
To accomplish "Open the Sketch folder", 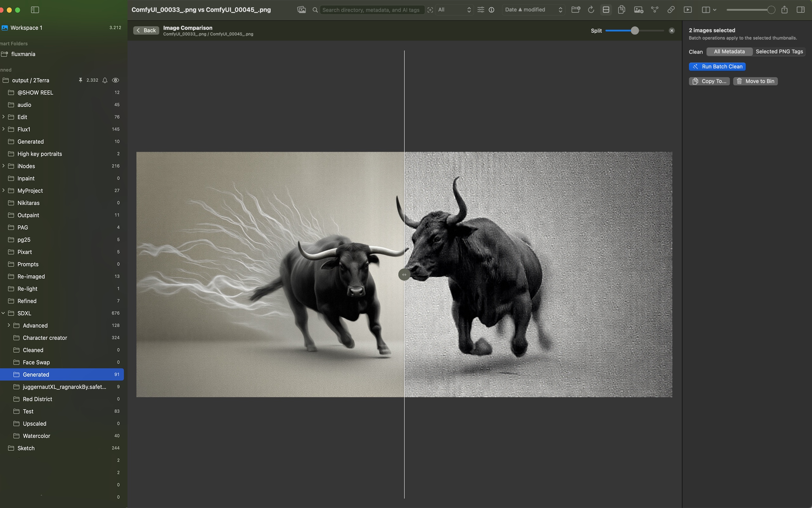I will pos(62,448).
